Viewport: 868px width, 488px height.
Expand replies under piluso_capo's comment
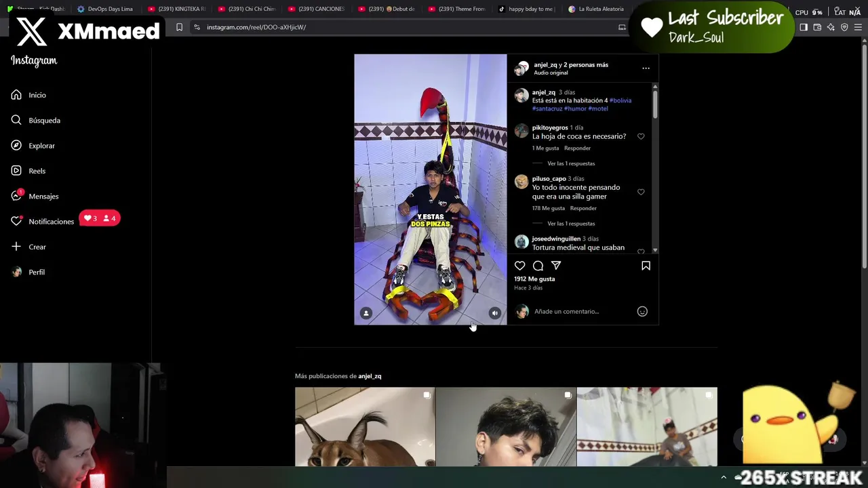point(571,223)
